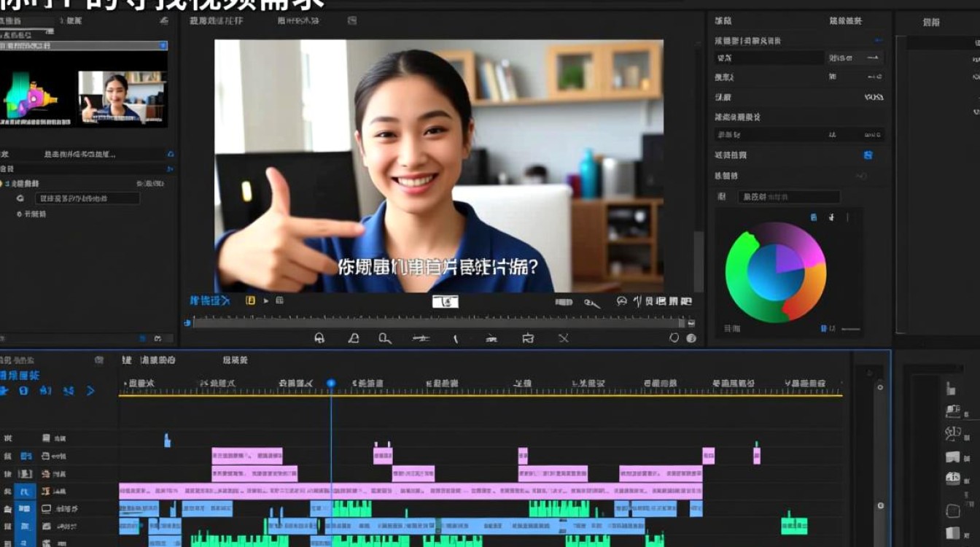The image size is (980, 547).
Task: Click the blue timecode text below the preview
Action: (209, 300)
